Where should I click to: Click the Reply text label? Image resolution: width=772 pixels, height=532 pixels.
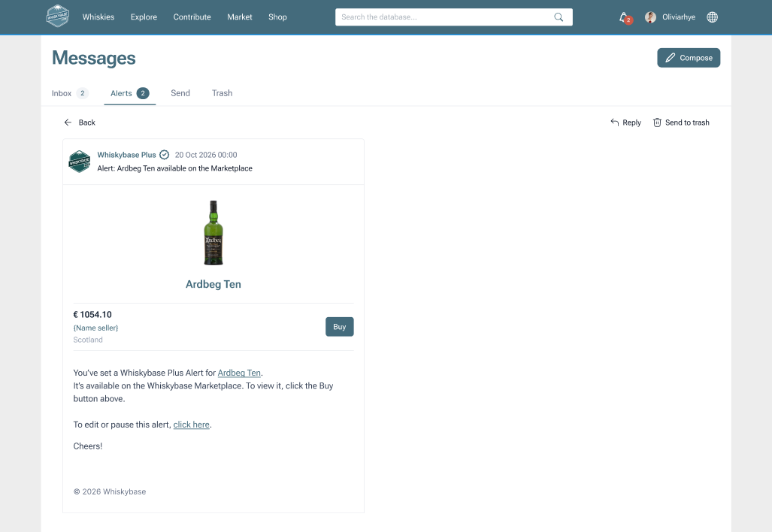[631, 122]
